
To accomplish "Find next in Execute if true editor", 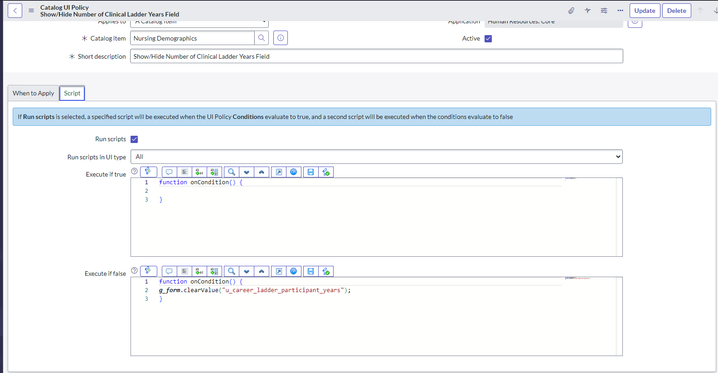I will [246, 172].
